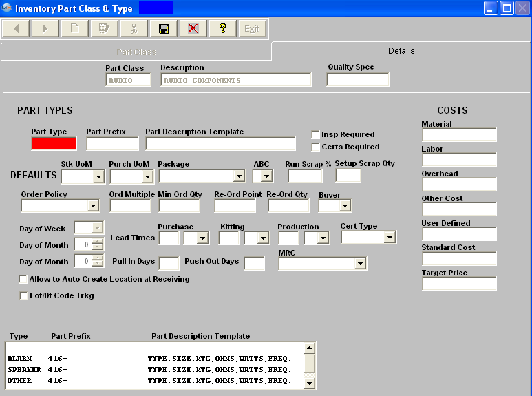Viewport: 532px width, 396px height.
Task: Click part types list scroll down arrow
Action: (x=309, y=384)
